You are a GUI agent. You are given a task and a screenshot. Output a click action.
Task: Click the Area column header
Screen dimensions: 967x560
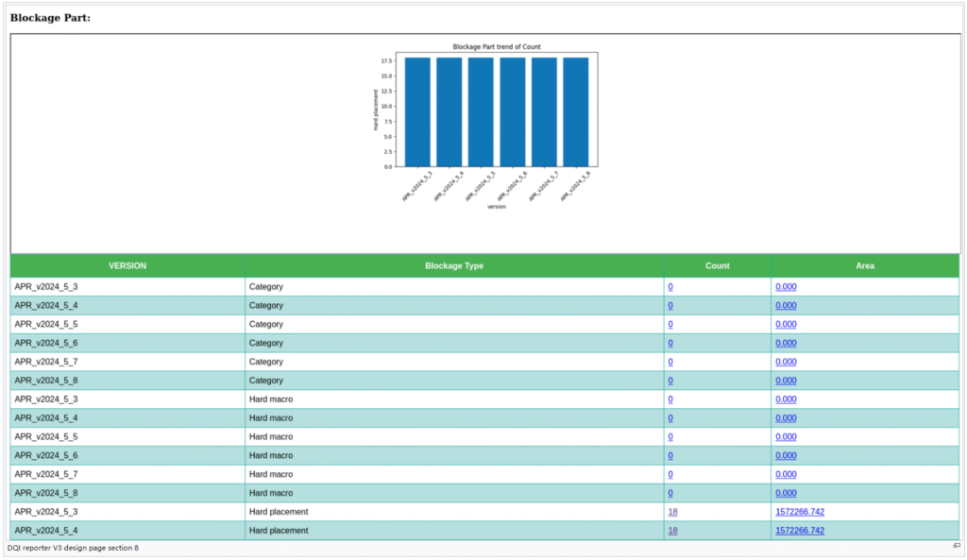(864, 266)
